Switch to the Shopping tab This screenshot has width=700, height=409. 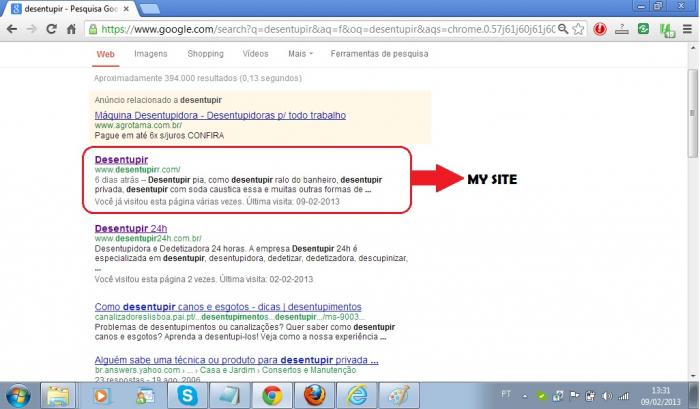coord(205,54)
